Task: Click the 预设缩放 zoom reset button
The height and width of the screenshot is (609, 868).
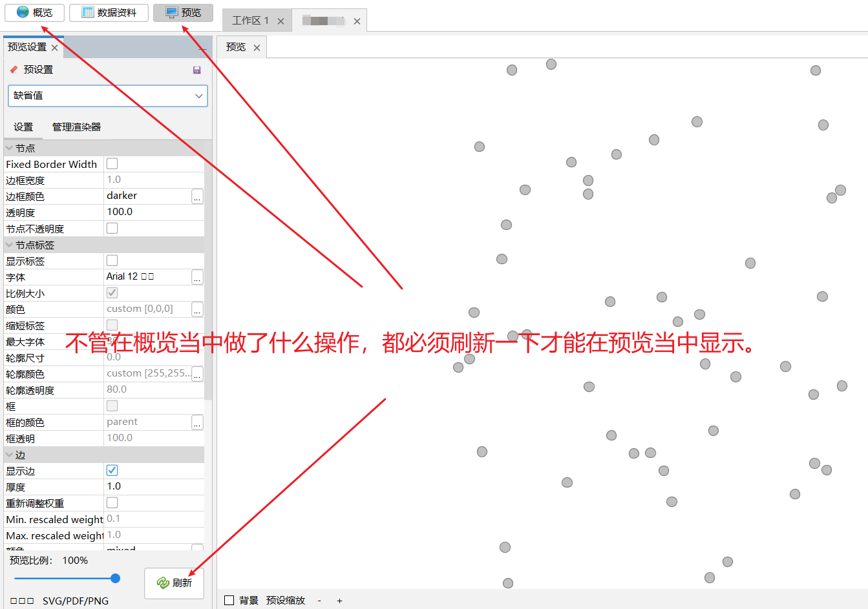Action: (286, 600)
